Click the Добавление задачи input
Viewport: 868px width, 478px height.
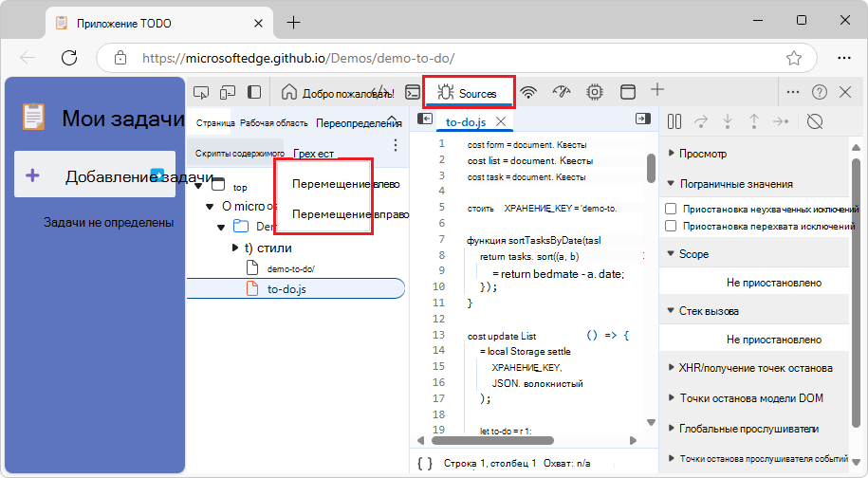coord(95,175)
